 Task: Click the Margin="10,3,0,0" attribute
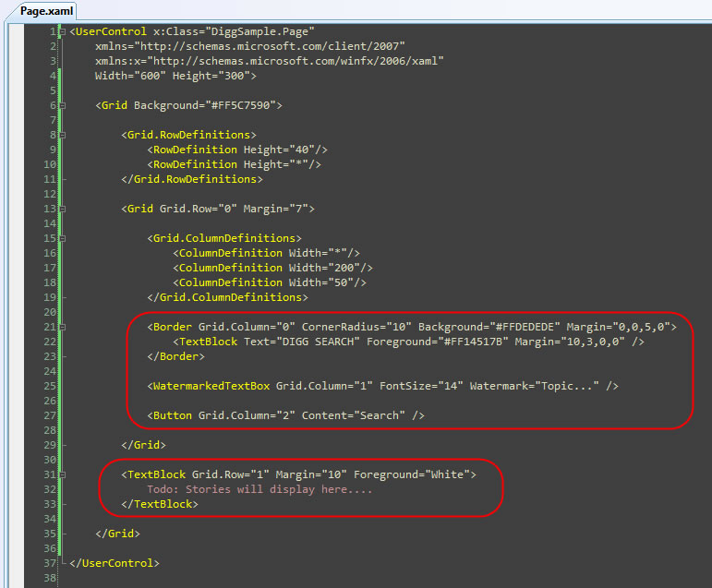[x=570, y=342]
